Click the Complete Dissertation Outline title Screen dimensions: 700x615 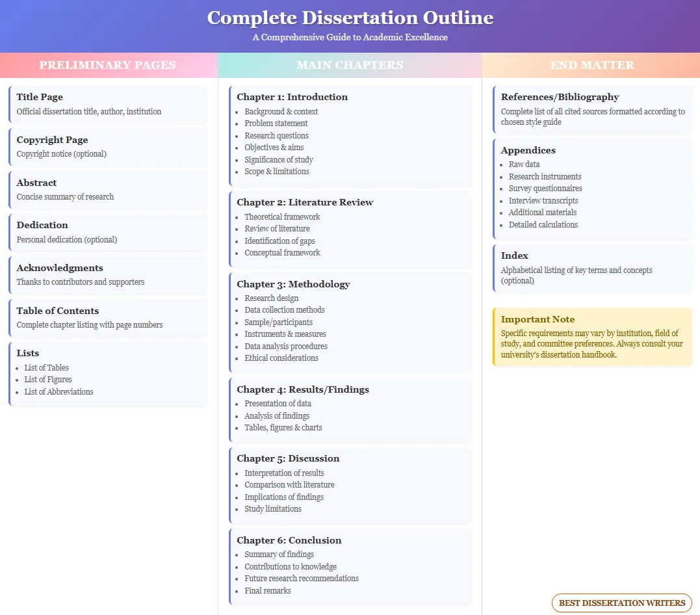coord(350,18)
